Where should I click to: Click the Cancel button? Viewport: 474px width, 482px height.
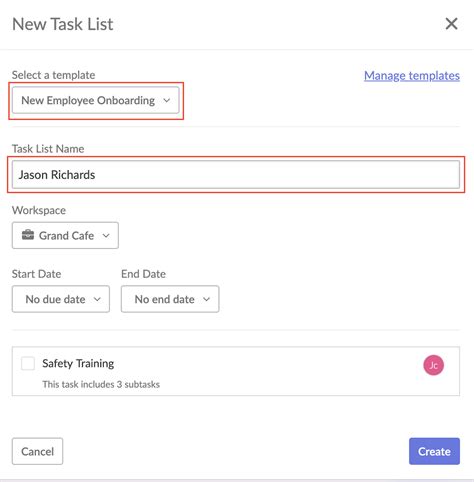click(37, 451)
